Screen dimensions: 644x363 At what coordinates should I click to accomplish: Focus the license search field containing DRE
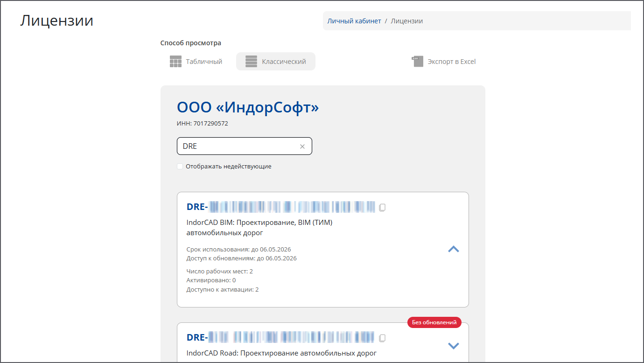click(x=238, y=147)
